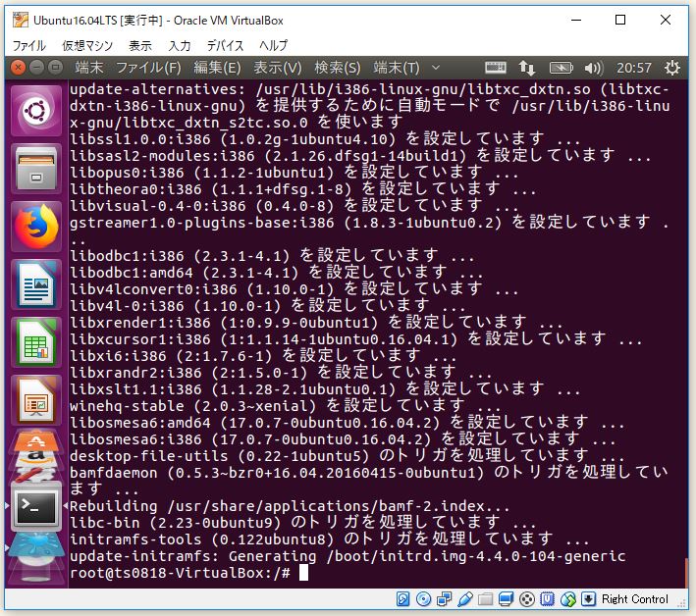Image resolution: width=696 pixels, height=616 pixels.
Task: Open the Ubuntu Dash search icon
Action: [x=36, y=111]
